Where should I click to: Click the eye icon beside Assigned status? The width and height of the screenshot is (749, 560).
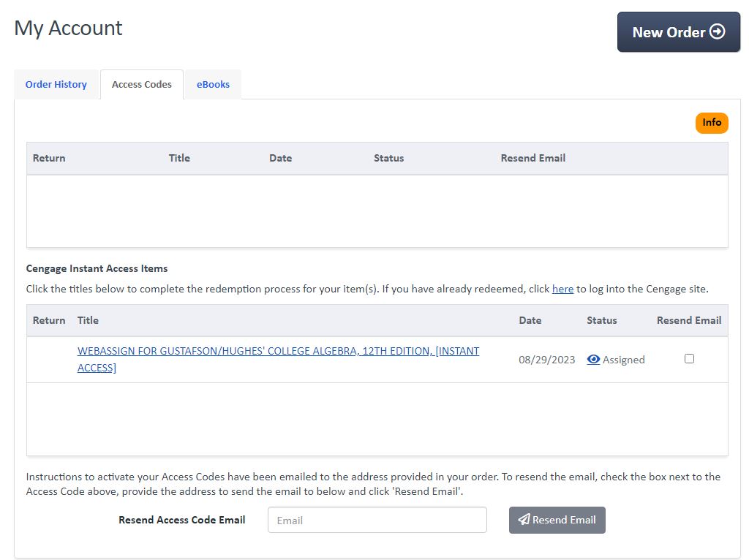593,360
